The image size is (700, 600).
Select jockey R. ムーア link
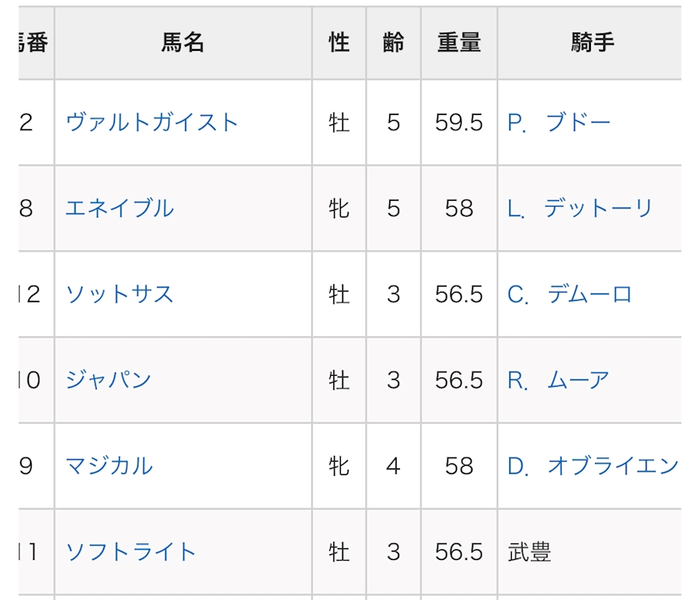(558, 380)
